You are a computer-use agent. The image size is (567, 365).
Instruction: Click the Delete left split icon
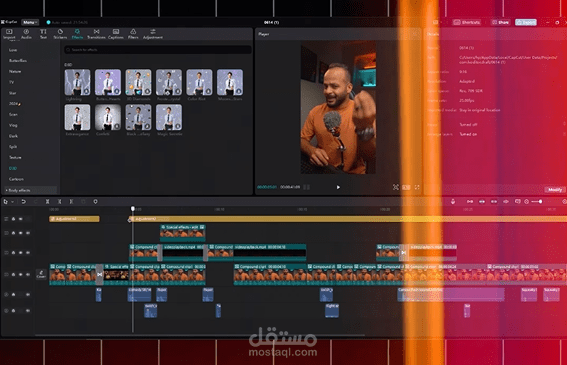point(59,201)
